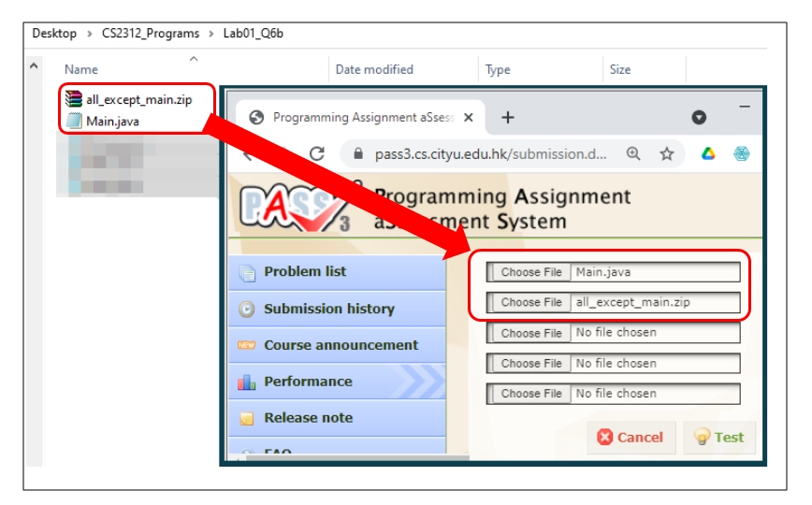This screenshot has height=505, width=812.
Task: Open the all_except_main.zip file
Action: 138,101
